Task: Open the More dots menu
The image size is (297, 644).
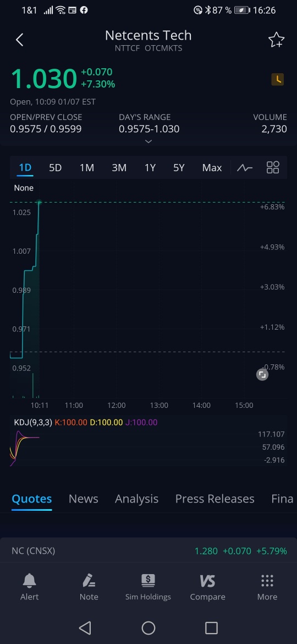Action: click(x=267, y=587)
